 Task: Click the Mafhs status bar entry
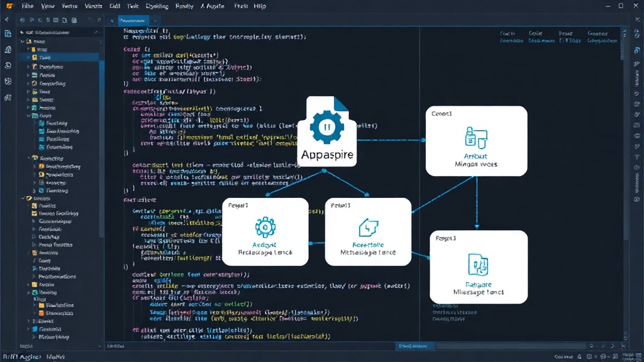click(x=55, y=357)
